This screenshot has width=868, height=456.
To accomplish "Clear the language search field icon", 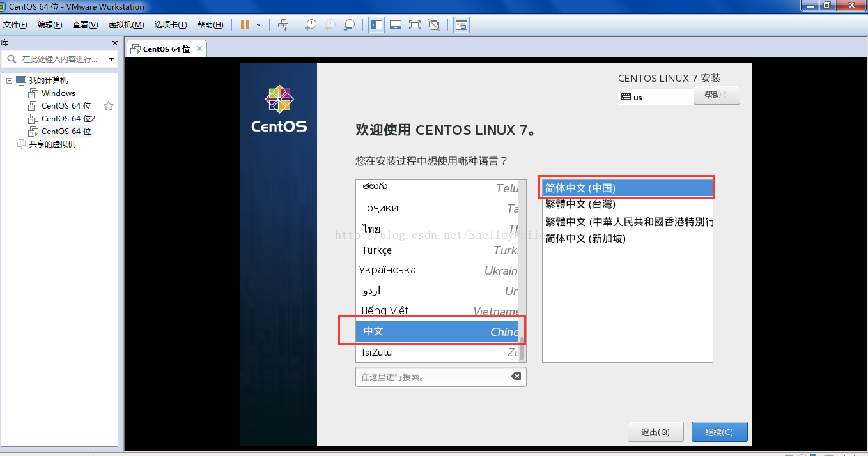I will (516, 377).
